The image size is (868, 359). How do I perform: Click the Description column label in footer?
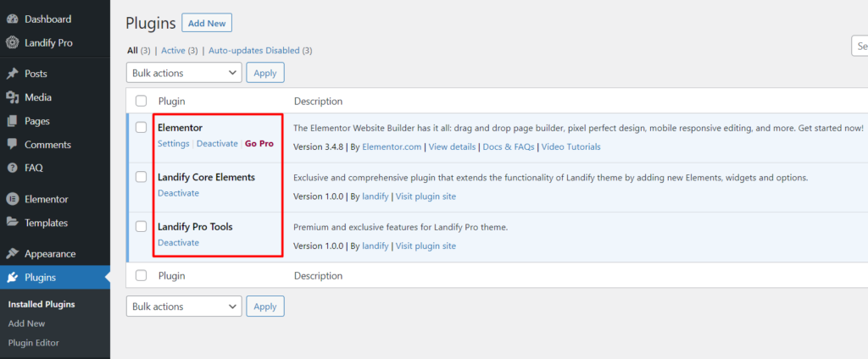tap(319, 276)
